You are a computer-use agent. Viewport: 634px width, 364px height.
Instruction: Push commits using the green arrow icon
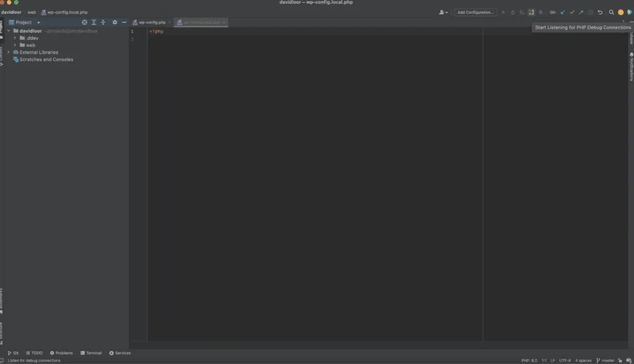[x=581, y=12]
